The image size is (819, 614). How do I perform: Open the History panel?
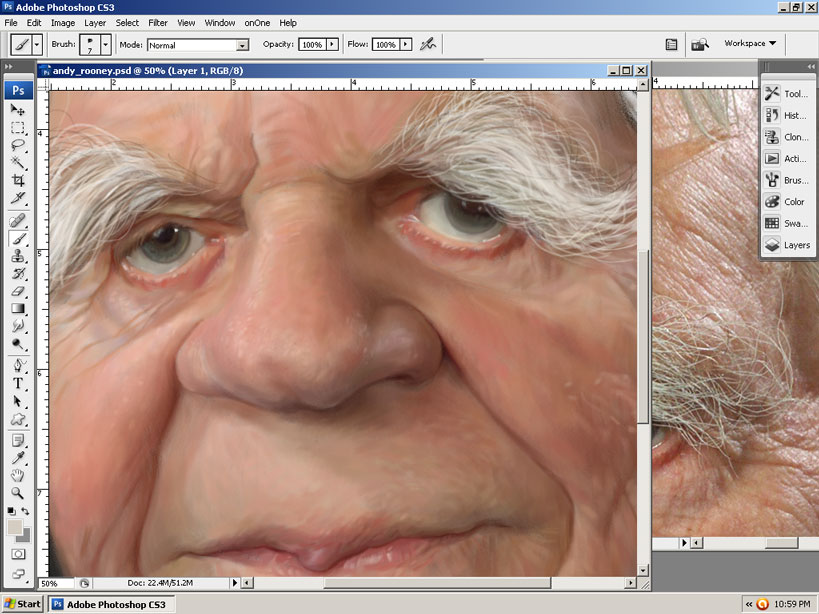point(788,115)
